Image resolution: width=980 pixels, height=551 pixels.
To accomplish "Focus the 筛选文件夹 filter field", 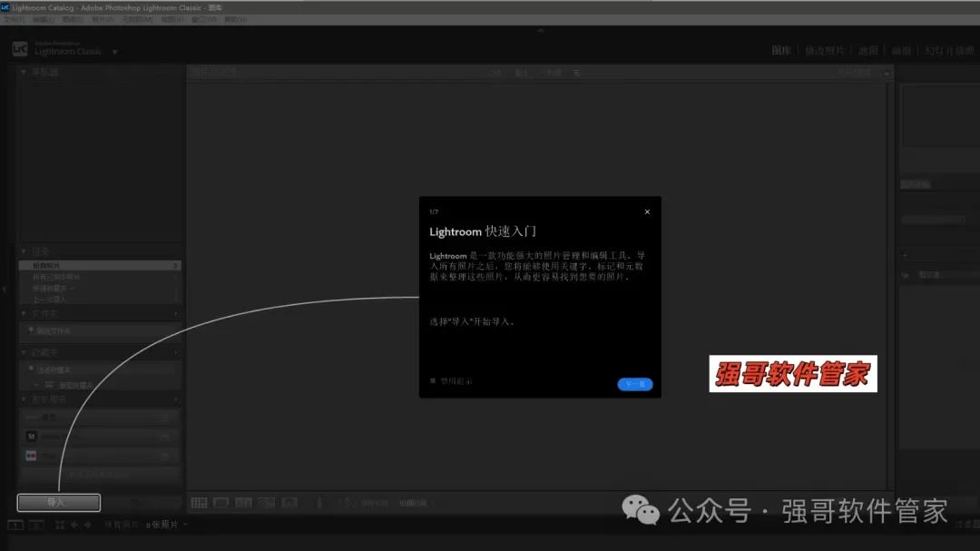I will click(100, 330).
